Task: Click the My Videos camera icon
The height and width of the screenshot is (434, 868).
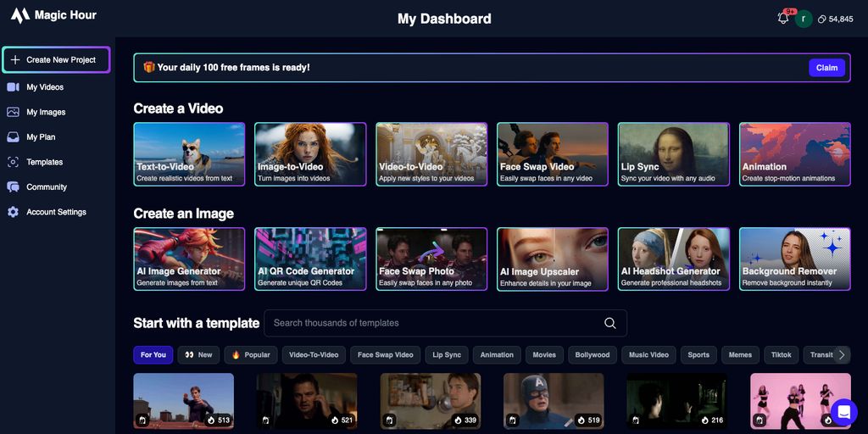Action: [13, 87]
